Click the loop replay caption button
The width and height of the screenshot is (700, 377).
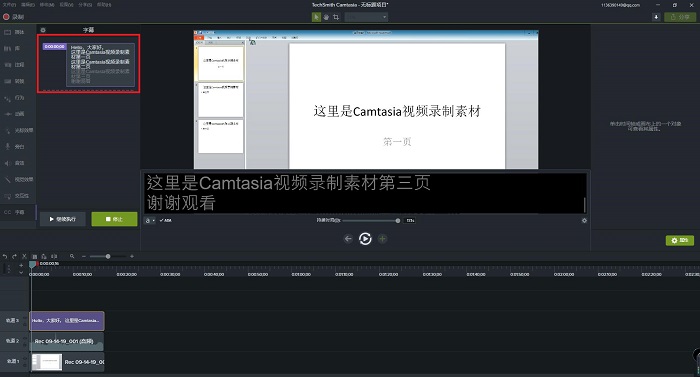tap(365, 239)
